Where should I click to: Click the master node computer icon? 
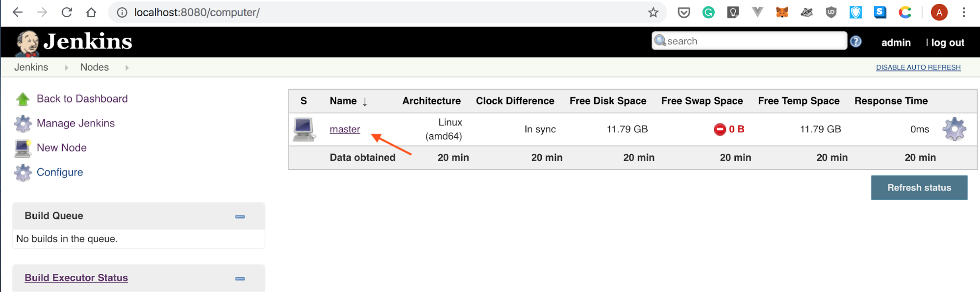(x=304, y=129)
